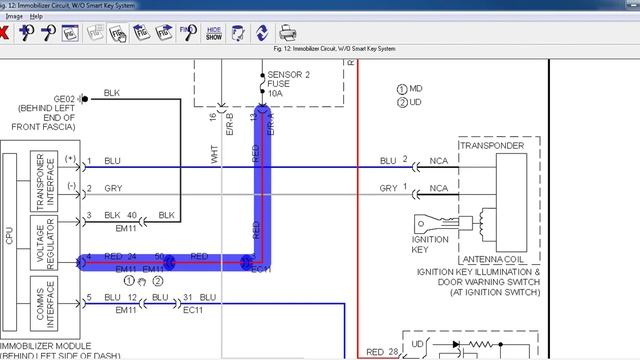The width and height of the screenshot is (640, 360).
Task: Select the hand pan figure tool
Action: point(118,33)
